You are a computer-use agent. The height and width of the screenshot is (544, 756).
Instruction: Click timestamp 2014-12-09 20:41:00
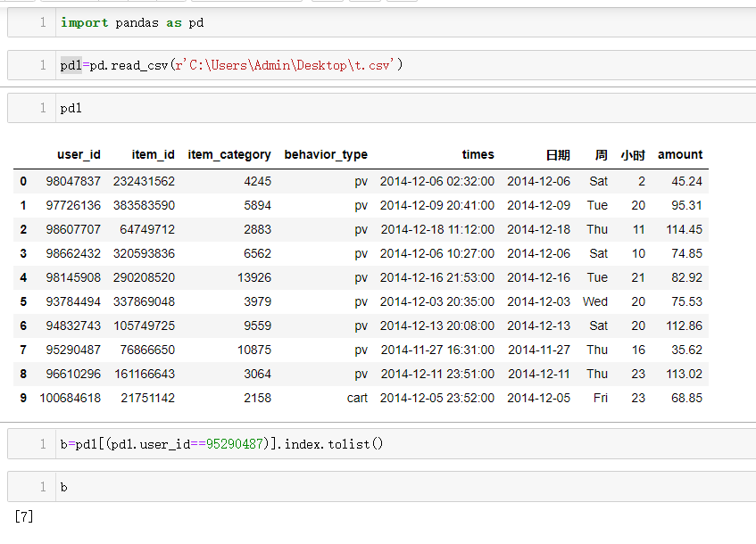tap(436, 205)
